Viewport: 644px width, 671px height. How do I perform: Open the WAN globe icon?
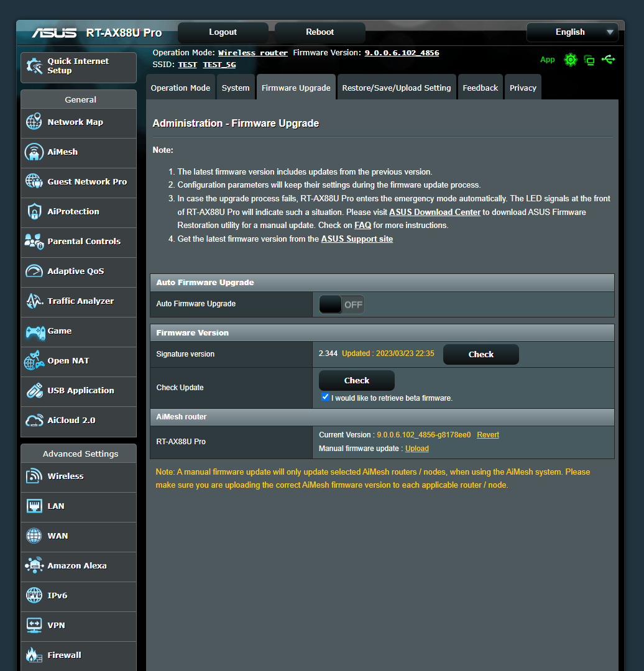click(x=34, y=536)
